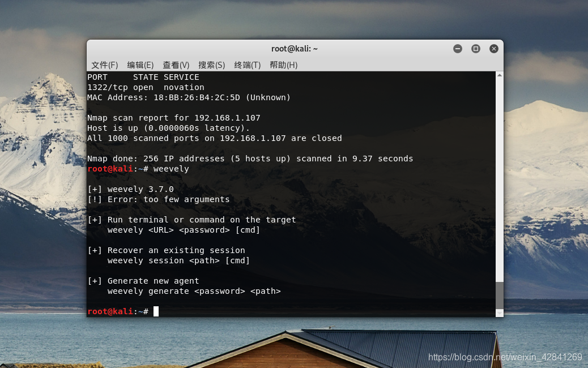
Task: Minimize the root@kali terminal window
Action: [x=458, y=49]
